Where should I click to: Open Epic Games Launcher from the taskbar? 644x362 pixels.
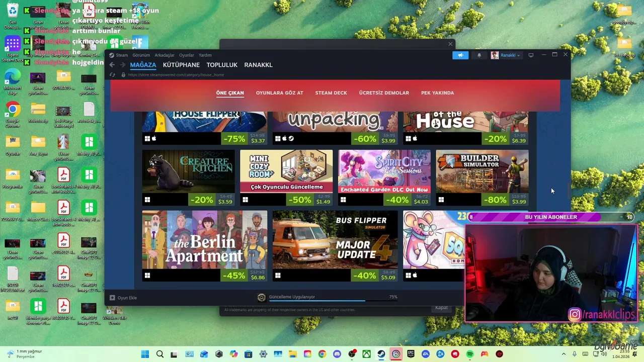(x=411, y=354)
